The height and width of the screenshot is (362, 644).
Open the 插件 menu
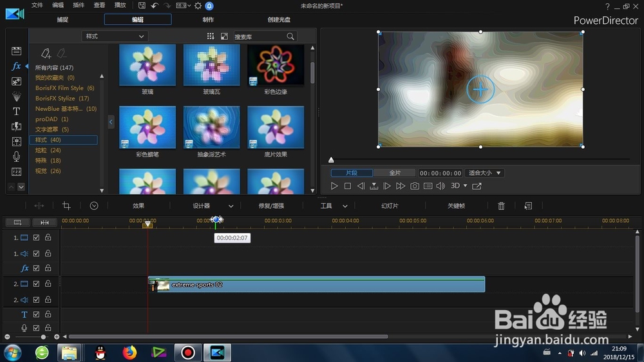(79, 5)
